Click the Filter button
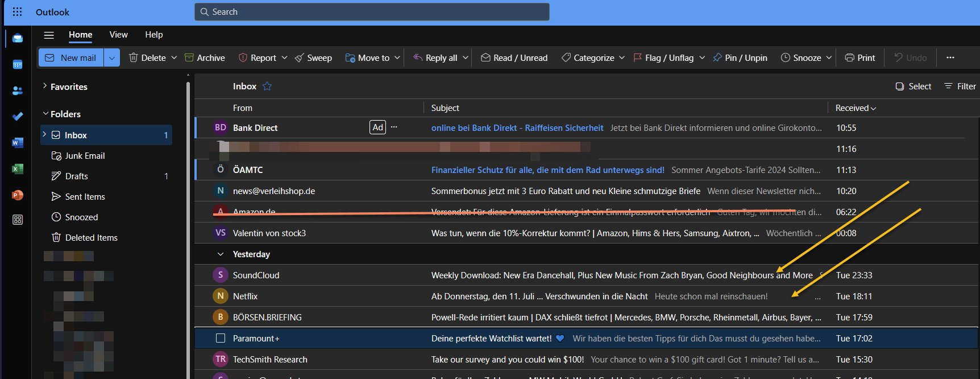Screen dimensions: 980x379 (960, 86)
